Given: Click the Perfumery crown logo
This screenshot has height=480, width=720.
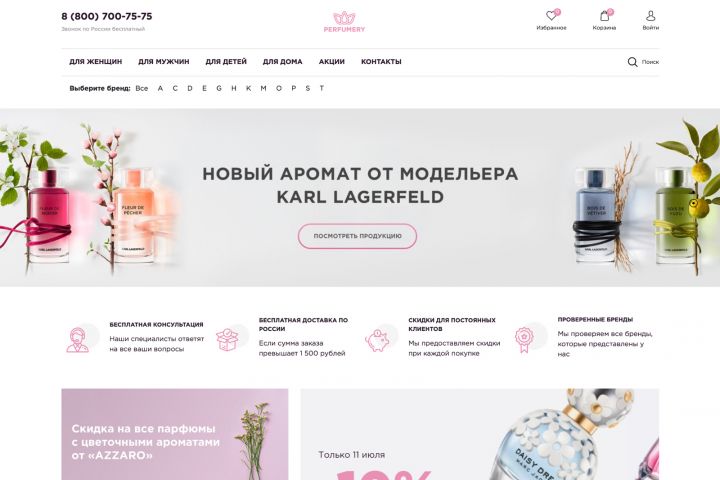Looking at the screenshot, I should (344, 22).
